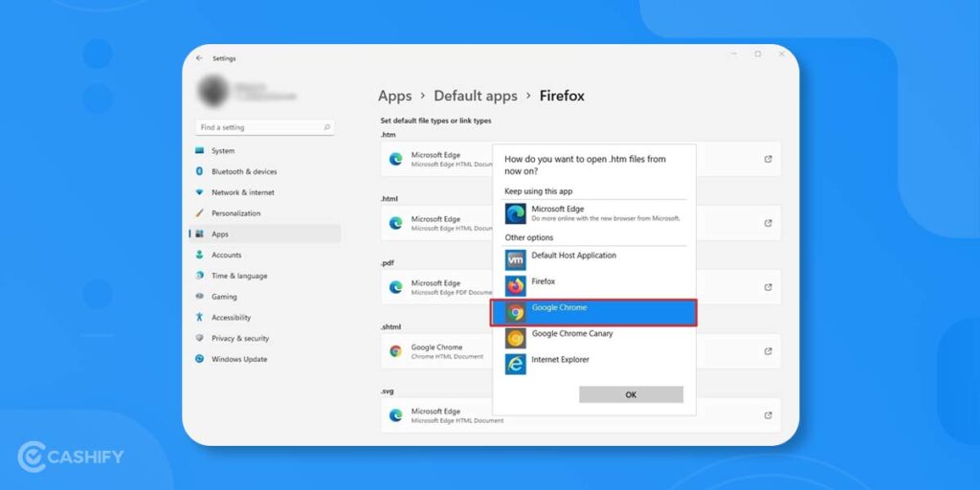Image resolution: width=980 pixels, height=490 pixels.
Task: Keep using Microsoft Edge option
Action: (593, 213)
